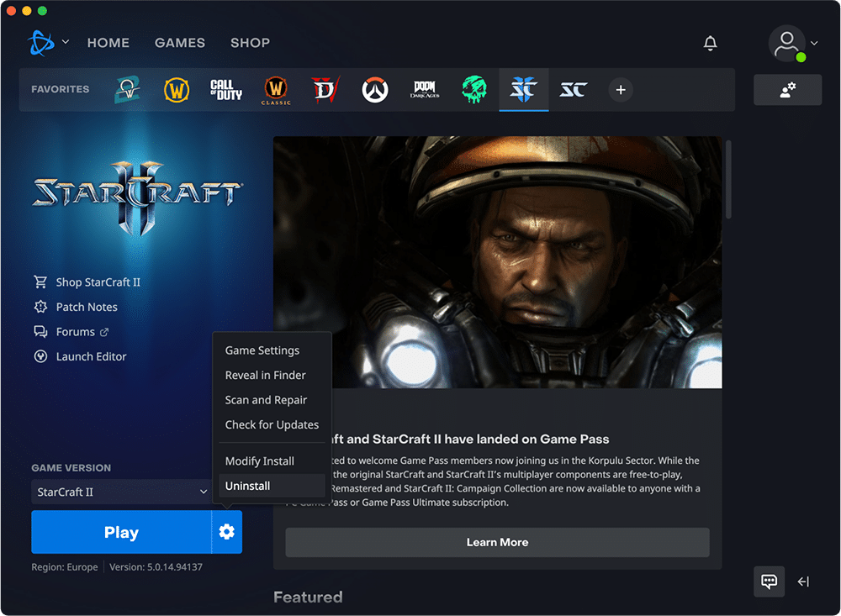
Task: Click the Learn More button
Action: click(497, 543)
